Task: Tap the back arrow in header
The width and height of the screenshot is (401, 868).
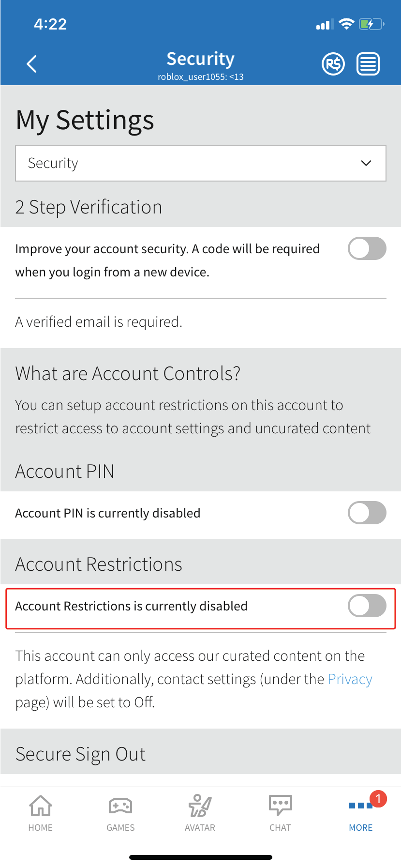Action: (32, 64)
